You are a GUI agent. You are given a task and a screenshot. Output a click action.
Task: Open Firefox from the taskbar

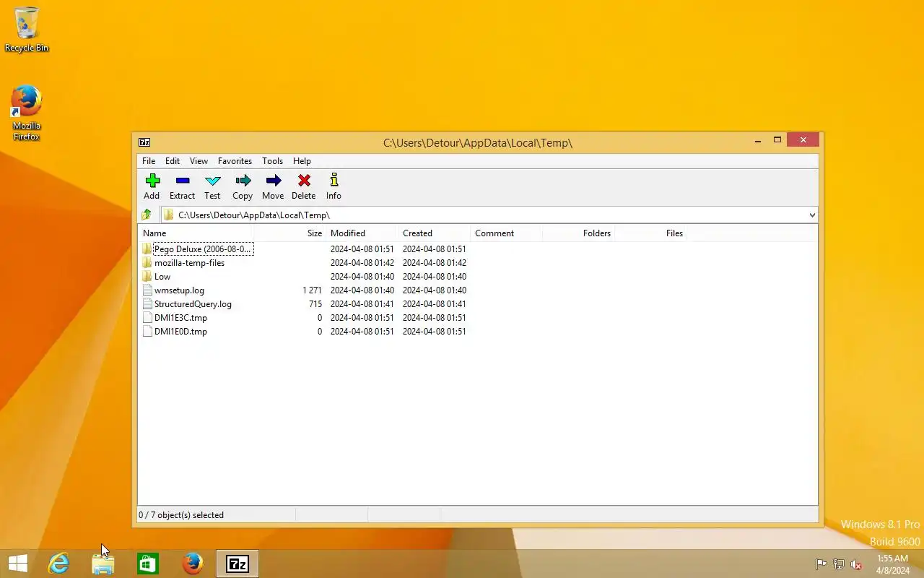(x=193, y=564)
